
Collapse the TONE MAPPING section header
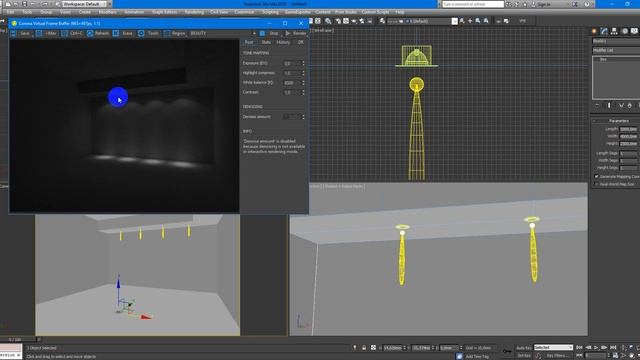[x=256, y=53]
